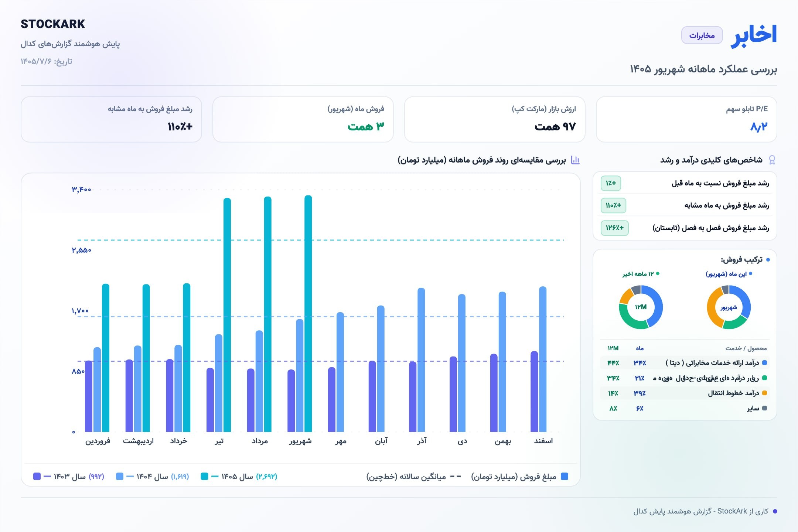This screenshot has height=532, width=798.
Task: Toggle the مبلغ فروش (میلیارد تومان) legend item
Action: [520, 477]
